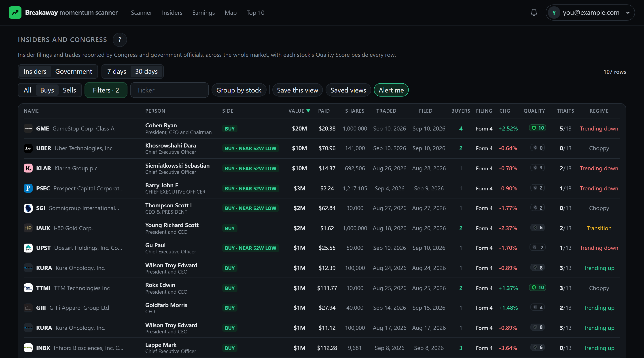Toggle Group by stock
644x358 pixels.
[239, 90]
